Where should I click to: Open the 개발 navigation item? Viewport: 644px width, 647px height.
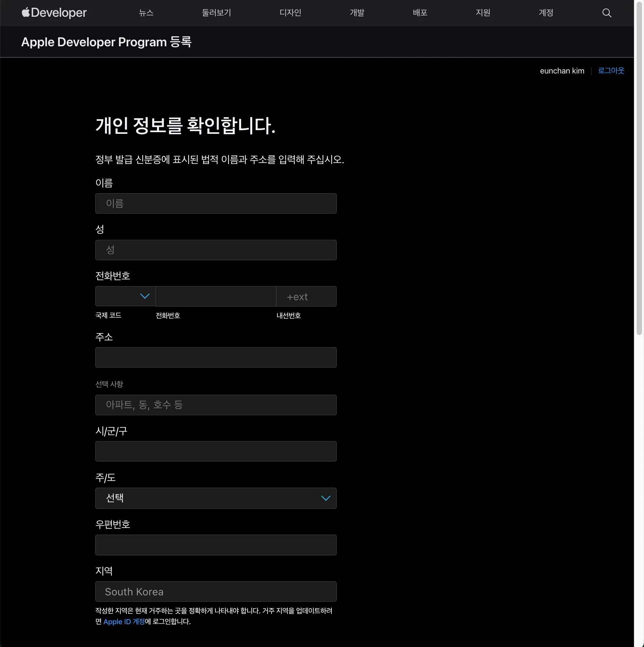357,13
